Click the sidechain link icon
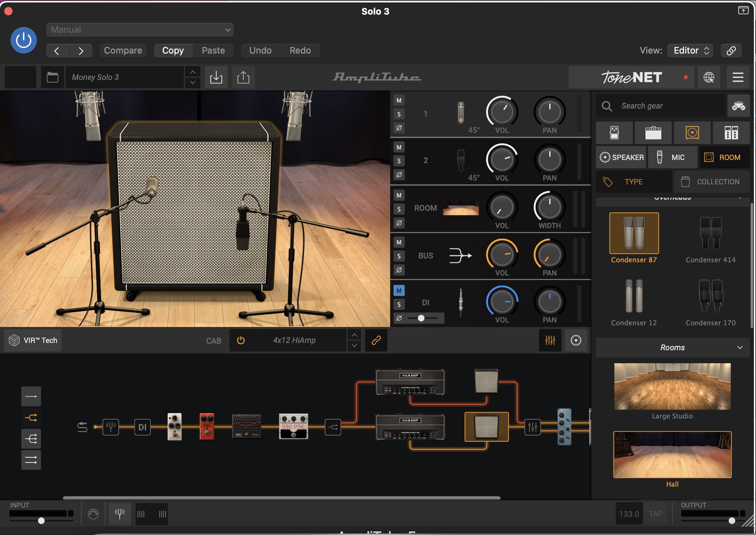 point(731,51)
